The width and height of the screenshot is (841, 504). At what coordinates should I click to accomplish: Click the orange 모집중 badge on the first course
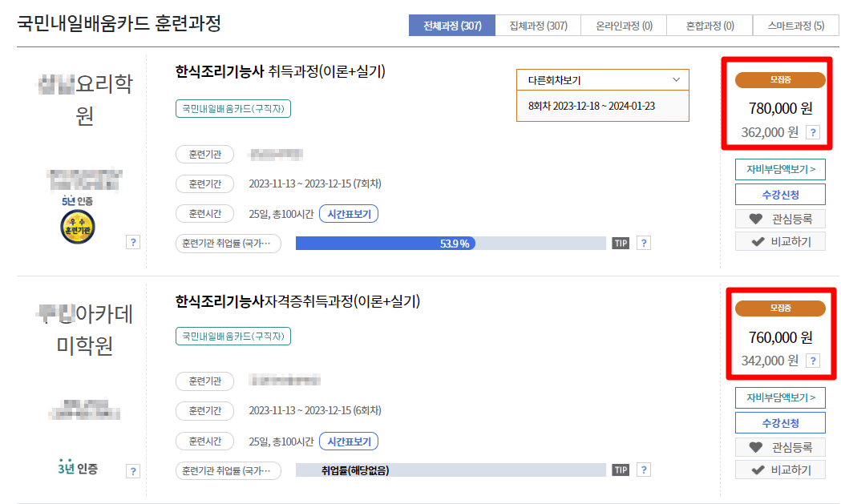point(778,80)
